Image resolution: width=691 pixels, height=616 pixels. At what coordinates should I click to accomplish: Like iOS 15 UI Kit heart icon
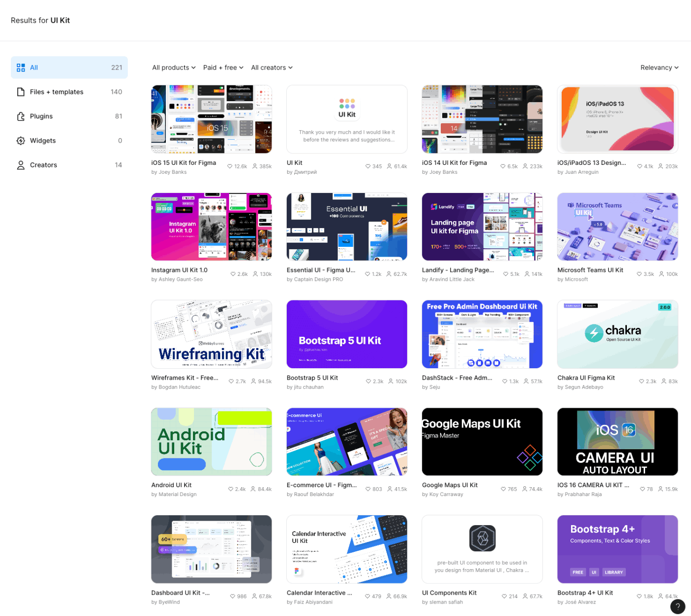230,166
